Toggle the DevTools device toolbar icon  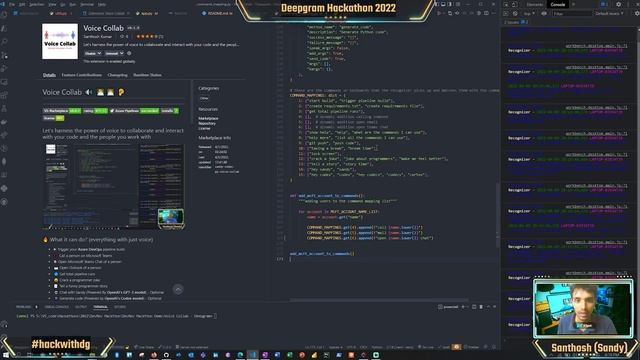515,4
